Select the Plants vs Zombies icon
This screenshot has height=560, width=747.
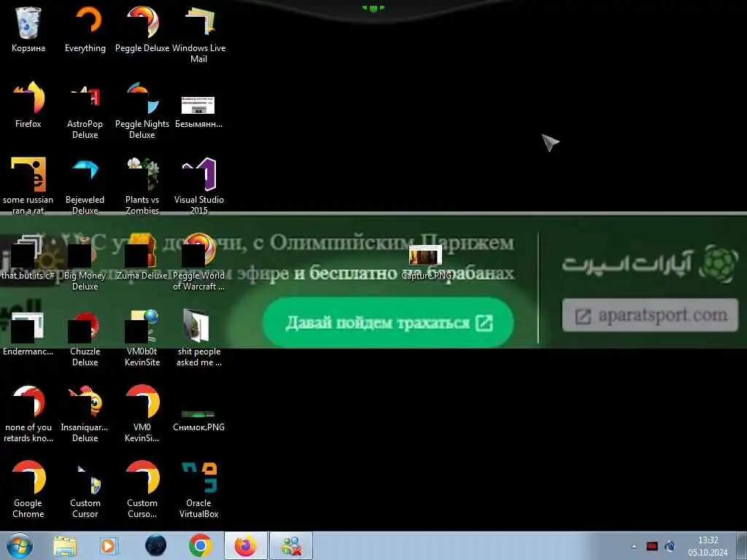pos(142,186)
